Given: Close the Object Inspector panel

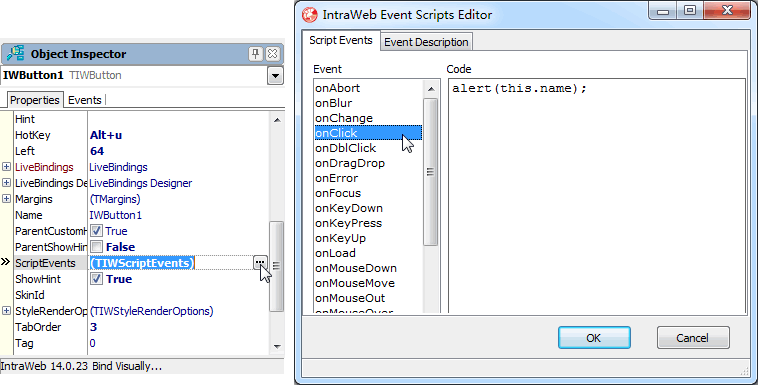Looking at the screenshot, I should tap(272, 54).
